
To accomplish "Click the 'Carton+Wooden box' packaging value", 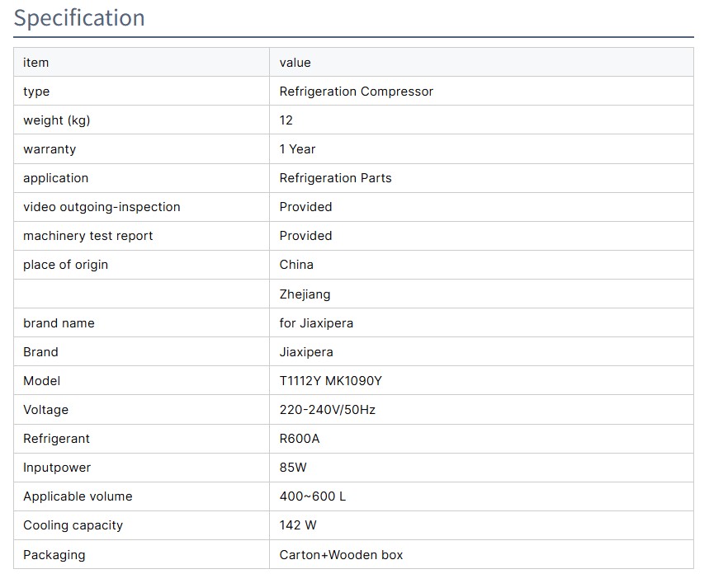I will (341, 555).
